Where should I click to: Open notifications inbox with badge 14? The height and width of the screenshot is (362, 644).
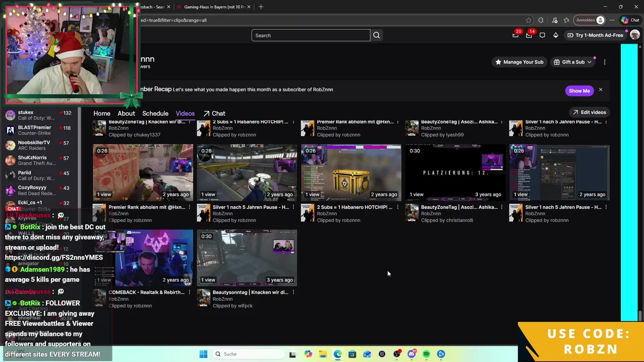point(529,35)
